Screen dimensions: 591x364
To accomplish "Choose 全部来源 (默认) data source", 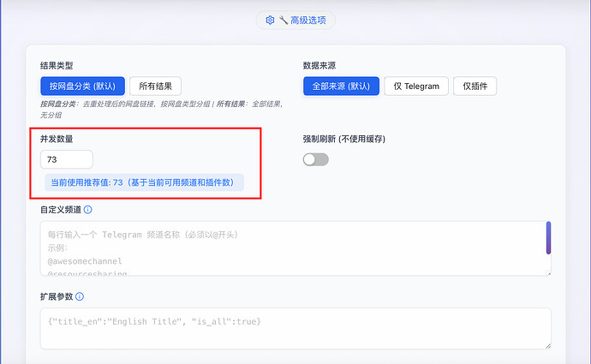I will (341, 86).
